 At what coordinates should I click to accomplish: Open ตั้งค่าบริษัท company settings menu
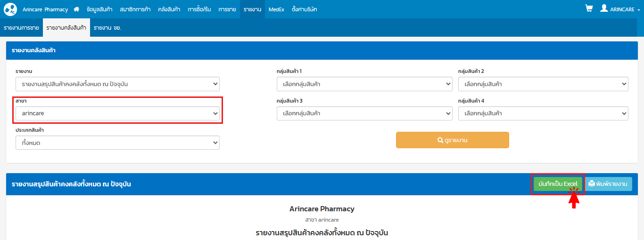pos(304,9)
